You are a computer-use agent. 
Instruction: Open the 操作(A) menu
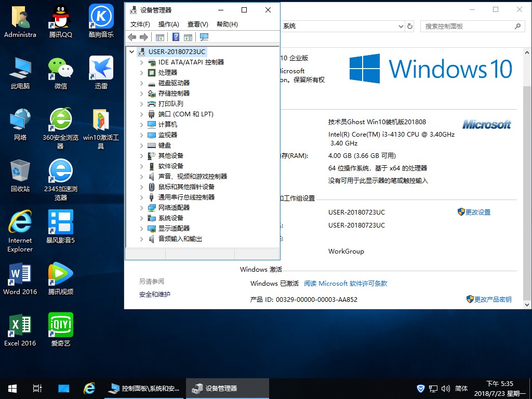[168, 24]
